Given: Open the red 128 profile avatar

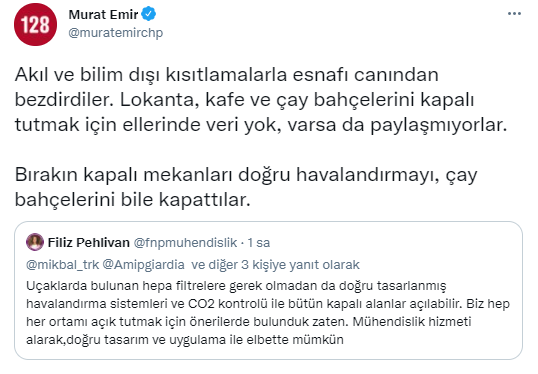Looking at the screenshot, I should point(35,24).
